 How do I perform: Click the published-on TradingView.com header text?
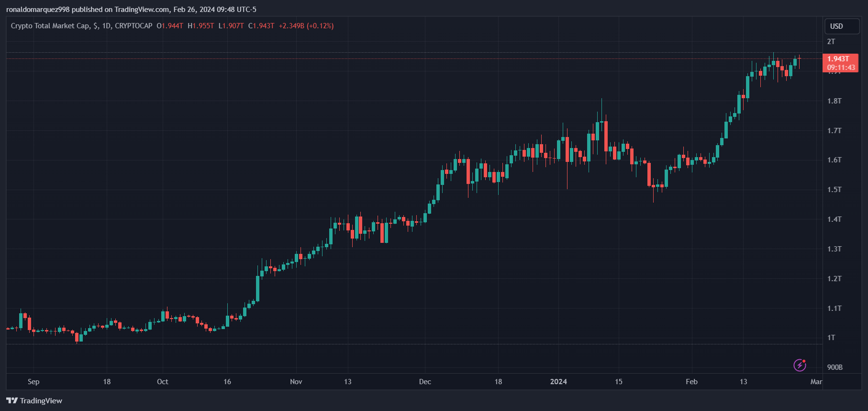click(131, 10)
